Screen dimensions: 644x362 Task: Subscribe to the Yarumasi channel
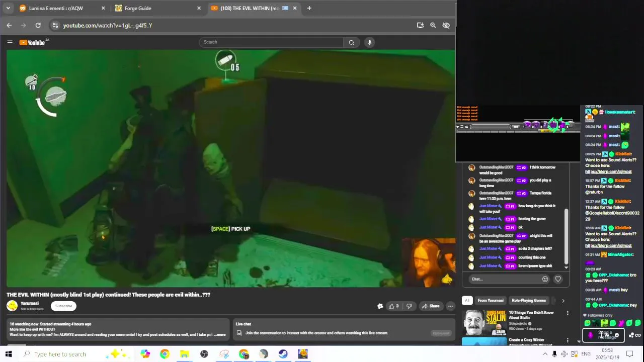pyautogui.click(x=63, y=306)
